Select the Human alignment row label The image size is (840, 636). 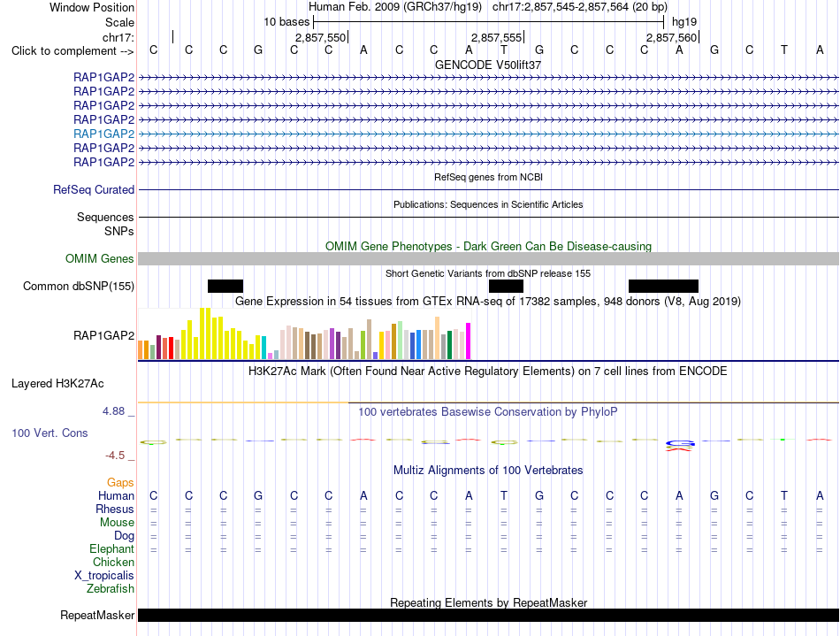pyautogui.click(x=116, y=495)
